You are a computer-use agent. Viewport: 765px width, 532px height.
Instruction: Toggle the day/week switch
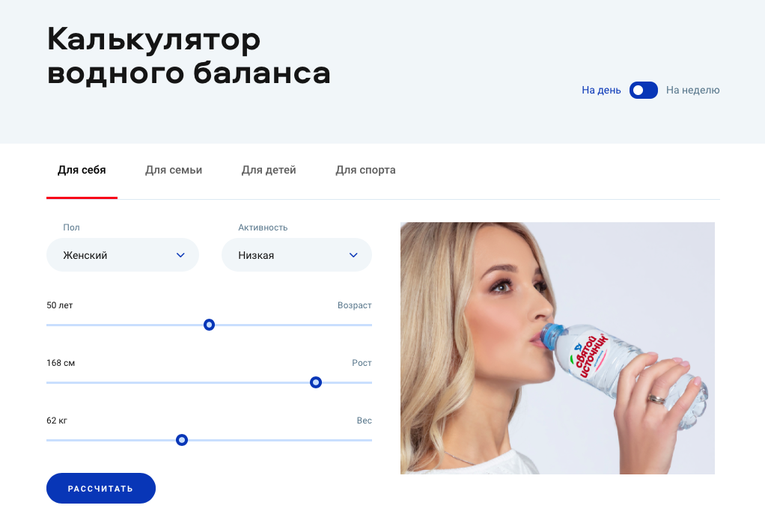pos(643,91)
